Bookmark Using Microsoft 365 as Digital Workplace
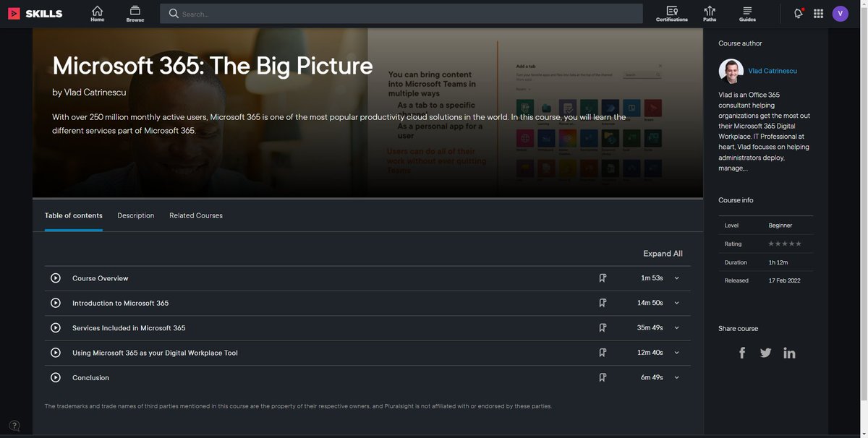 [x=603, y=353]
